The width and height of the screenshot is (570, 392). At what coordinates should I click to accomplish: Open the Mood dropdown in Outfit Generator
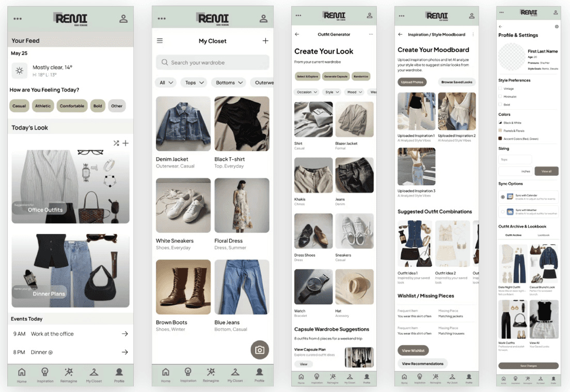[x=355, y=92]
